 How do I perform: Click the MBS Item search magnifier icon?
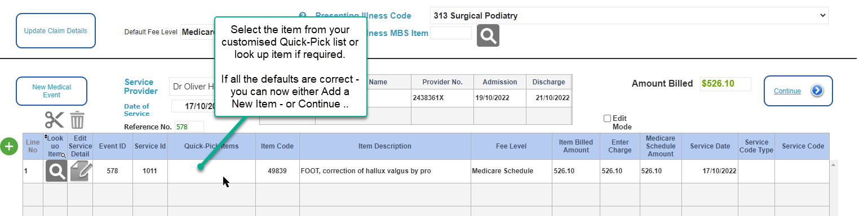(488, 35)
